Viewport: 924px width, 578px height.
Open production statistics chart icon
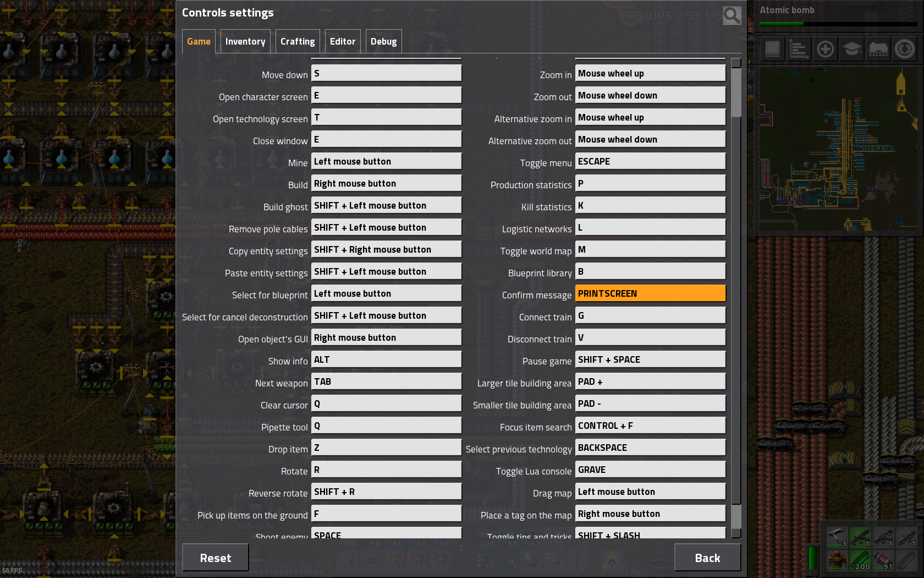click(799, 49)
